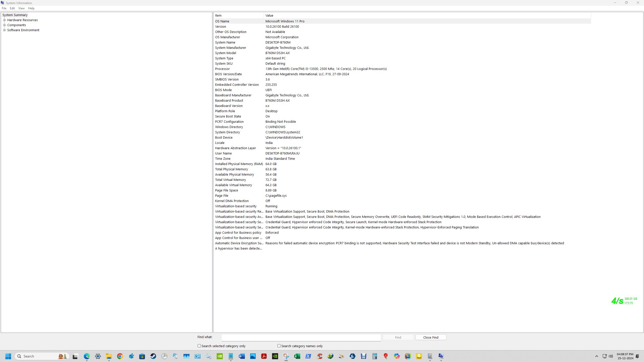
Task: Open the Help menu
Action: point(31,8)
